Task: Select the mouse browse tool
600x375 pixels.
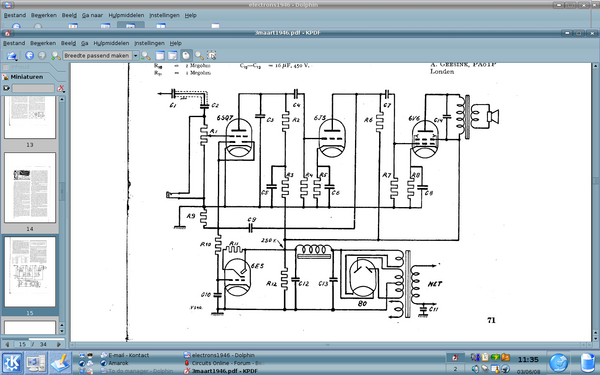Action: pos(186,55)
